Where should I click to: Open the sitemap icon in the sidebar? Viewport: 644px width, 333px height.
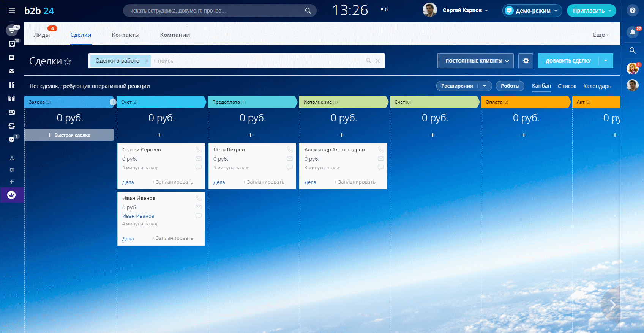pyautogui.click(x=12, y=158)
